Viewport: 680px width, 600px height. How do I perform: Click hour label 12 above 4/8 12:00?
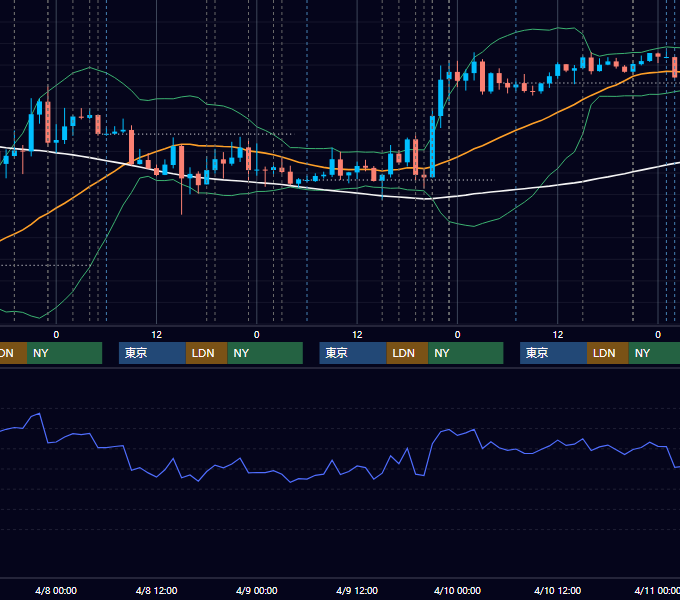[x=156, y=335]
